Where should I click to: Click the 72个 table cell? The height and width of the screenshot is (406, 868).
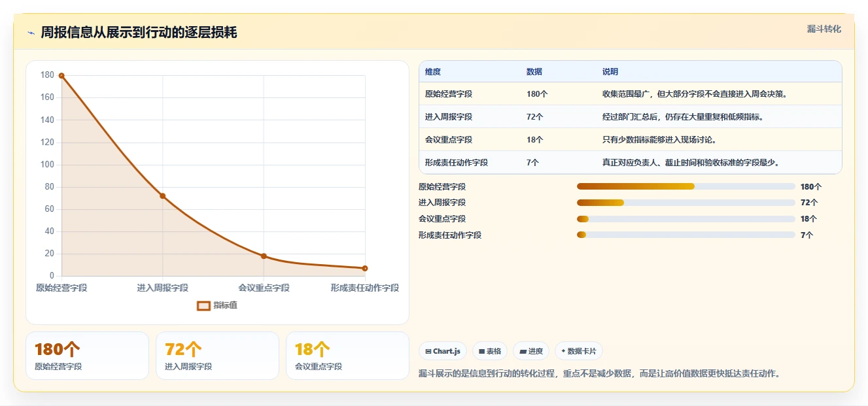click(x=535, y=117)
